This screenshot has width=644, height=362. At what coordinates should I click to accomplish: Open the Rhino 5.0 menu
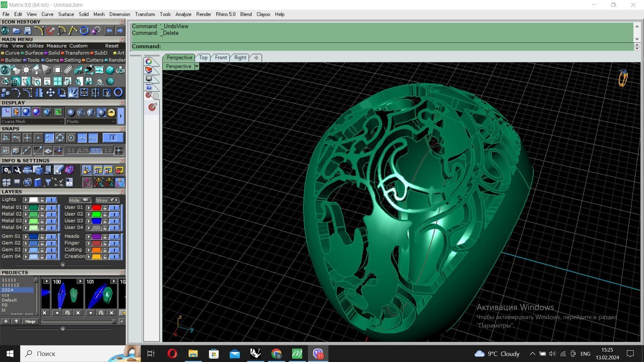point(225,14)
